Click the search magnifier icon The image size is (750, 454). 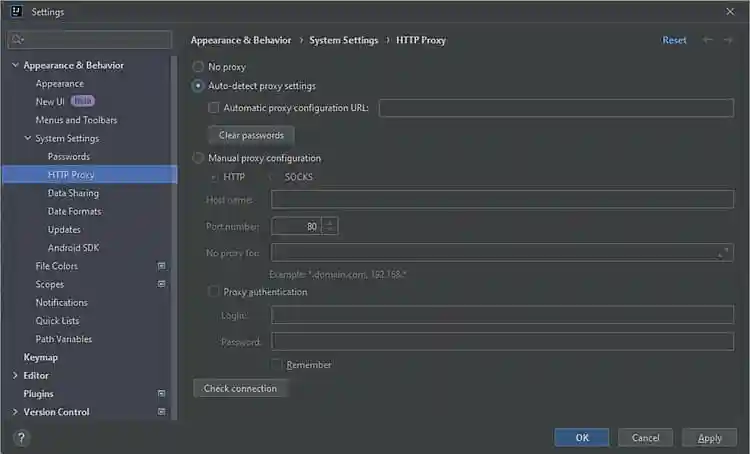coord(17,39)
